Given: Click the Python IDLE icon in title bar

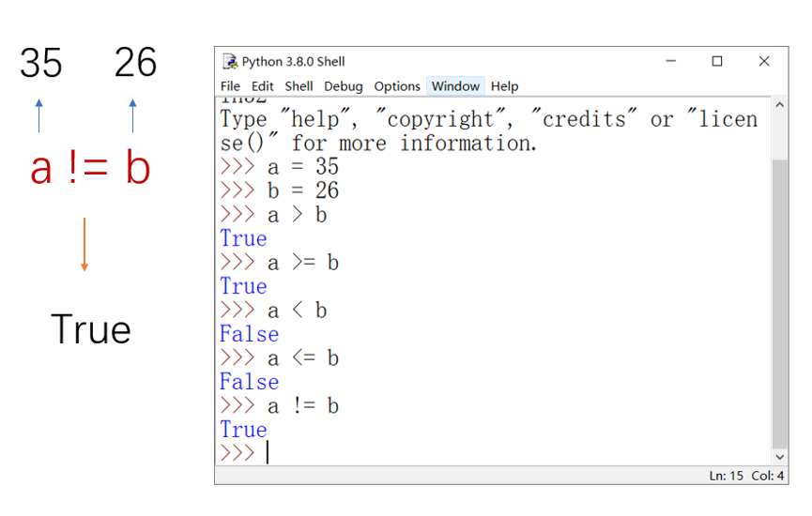Looking at the screenshot, I should (x=230, y=62).
